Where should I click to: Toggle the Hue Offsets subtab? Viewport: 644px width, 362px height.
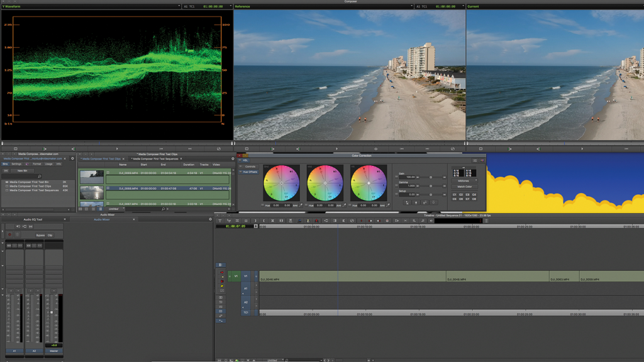(250, 172)
